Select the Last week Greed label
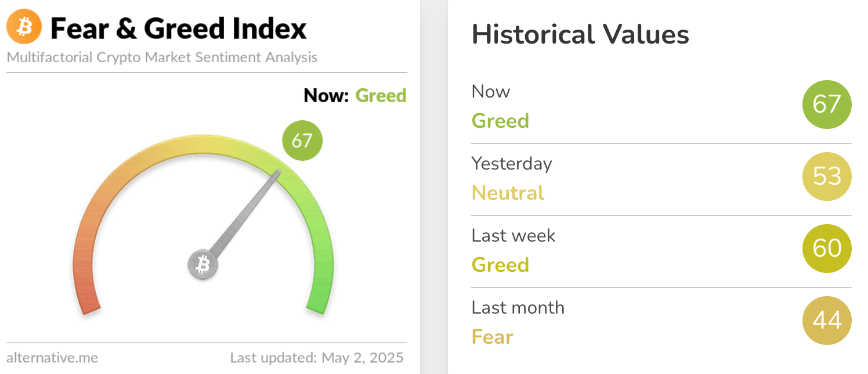 (x=500, y=265)
